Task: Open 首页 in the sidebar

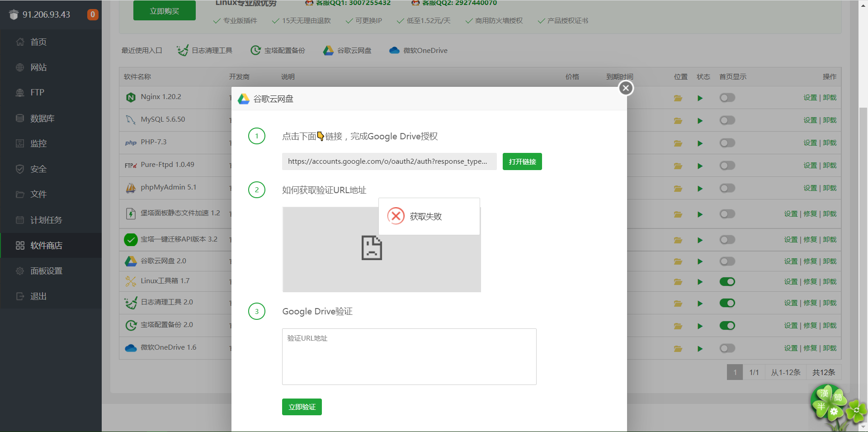Action: [x=38, y=42]
